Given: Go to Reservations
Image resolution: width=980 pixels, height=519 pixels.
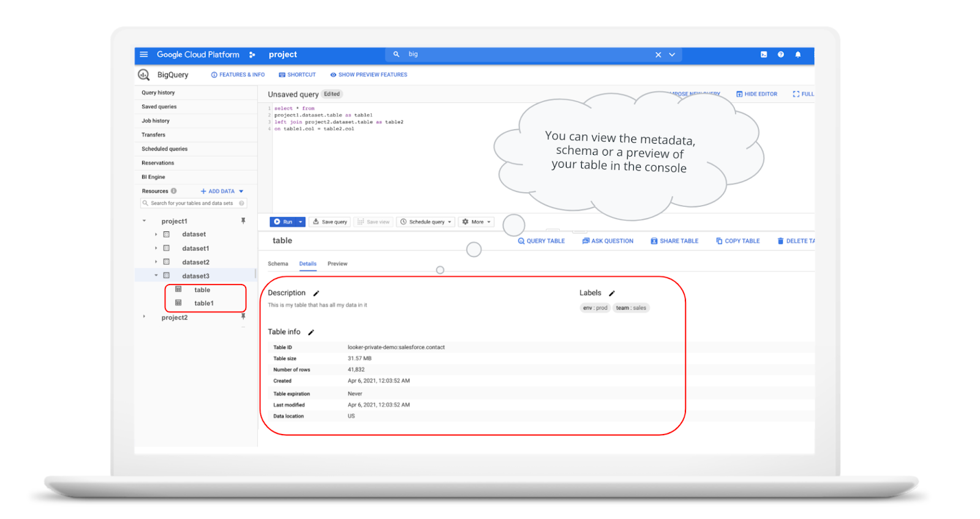Looking at the screenshot, I should coord(158,163).
